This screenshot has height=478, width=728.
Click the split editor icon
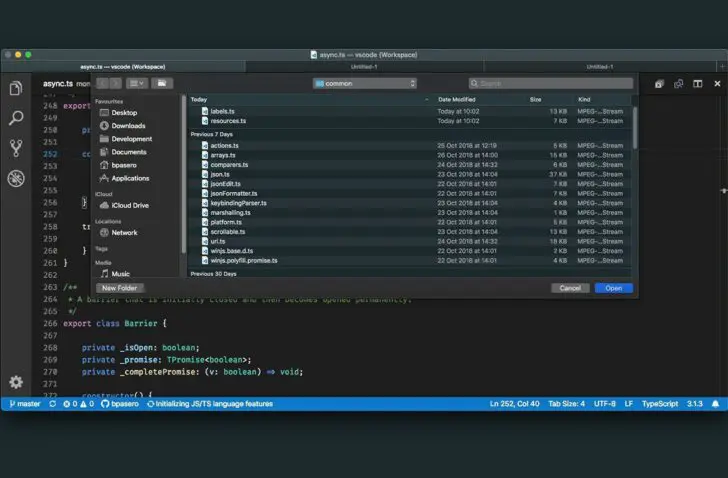point(697,84)
